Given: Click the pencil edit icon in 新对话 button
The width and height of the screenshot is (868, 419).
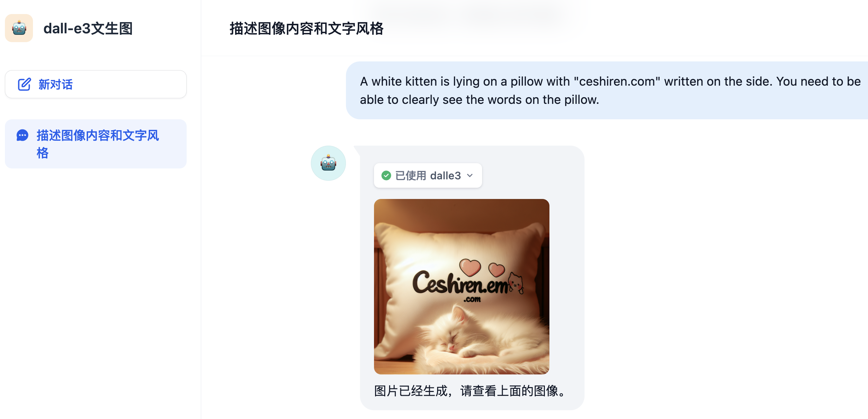Looking at the screenshot, I should [x=24, y=84].
